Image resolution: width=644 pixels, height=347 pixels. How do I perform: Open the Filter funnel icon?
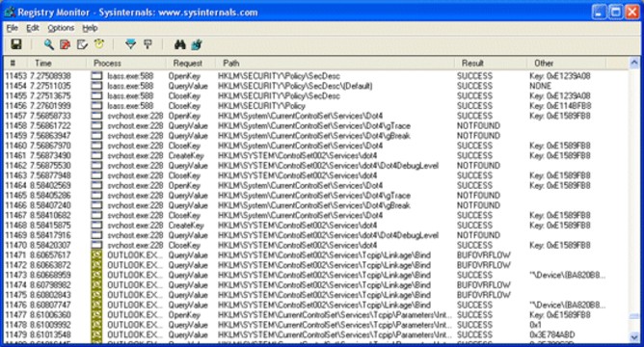(x=130, y=44)
